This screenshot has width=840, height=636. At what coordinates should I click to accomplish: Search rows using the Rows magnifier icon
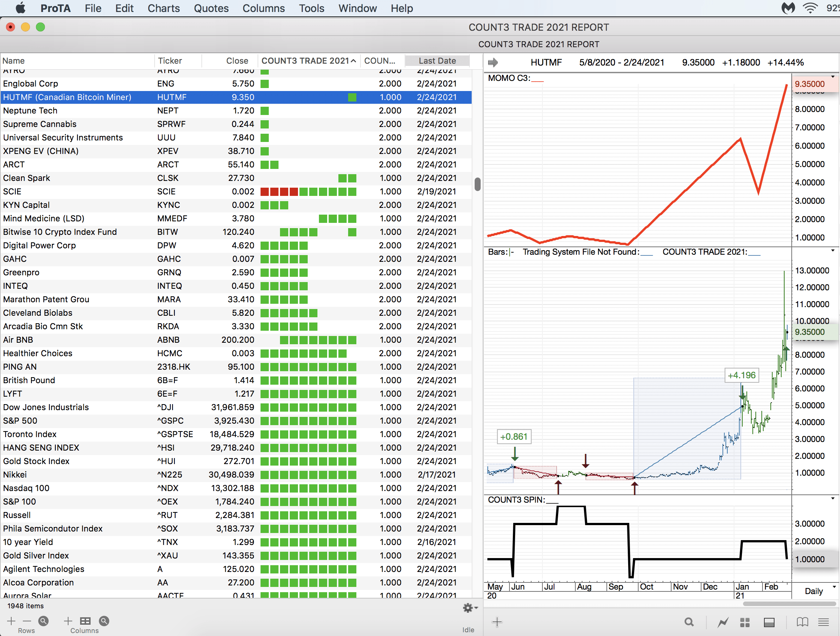coord(43,621)
